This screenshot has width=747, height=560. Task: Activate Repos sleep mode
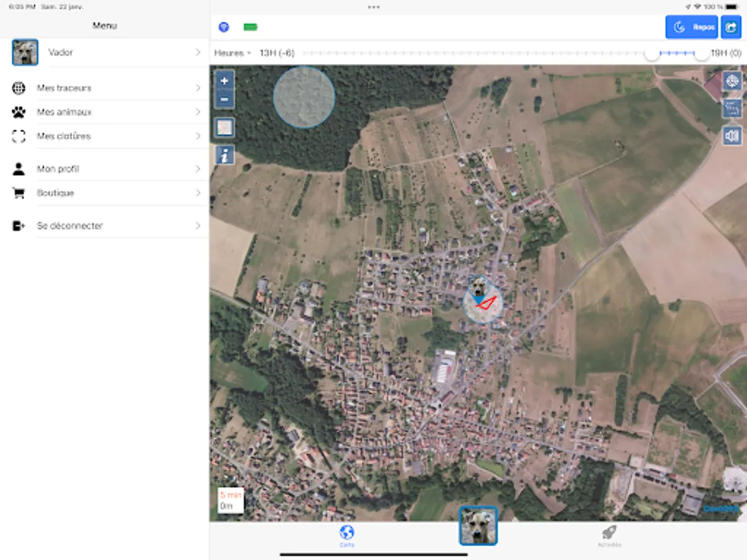click(x=692, y=27)
